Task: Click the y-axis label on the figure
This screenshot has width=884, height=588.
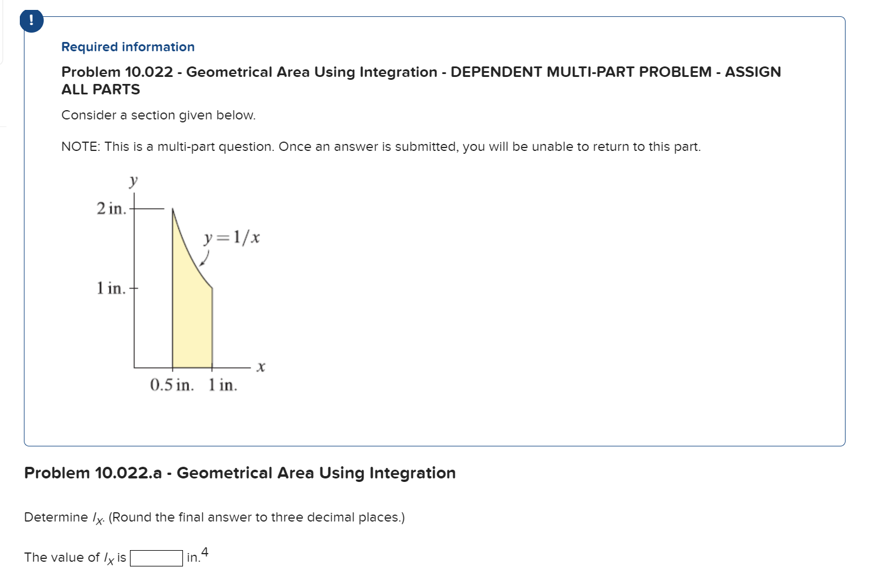Action: pyautogui.click(x=133, y=181)
